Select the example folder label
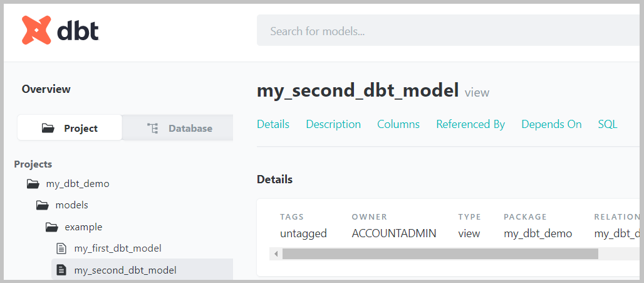644x283 pixels. 84,227
